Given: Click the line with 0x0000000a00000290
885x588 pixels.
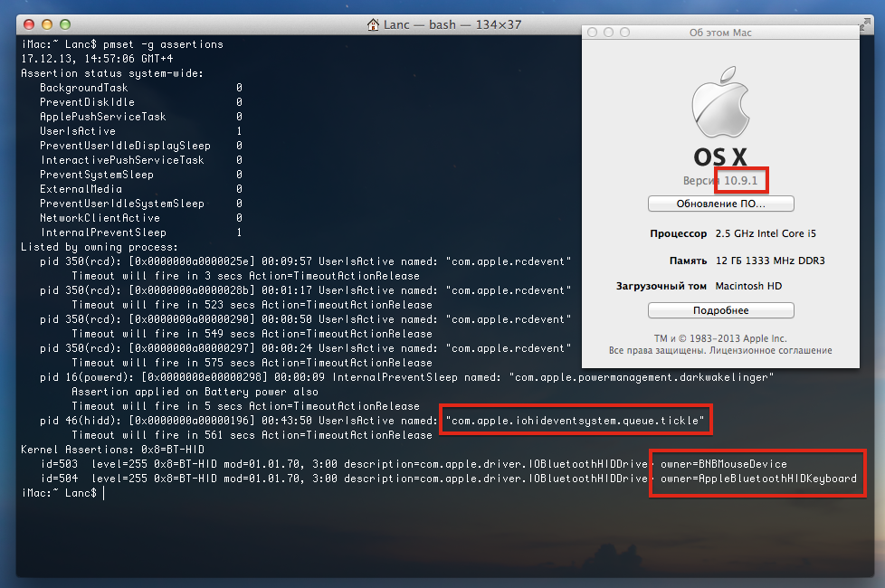Looking at the screenshot, I should [x=305, y=319].
